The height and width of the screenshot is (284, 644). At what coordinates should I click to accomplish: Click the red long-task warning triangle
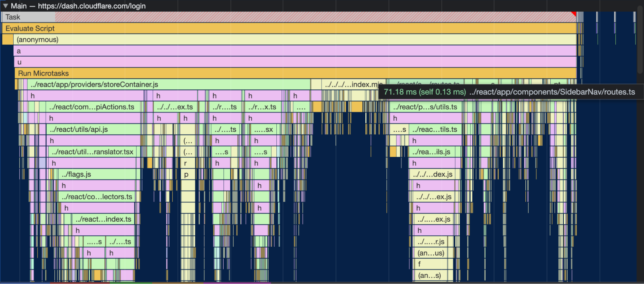573,14
